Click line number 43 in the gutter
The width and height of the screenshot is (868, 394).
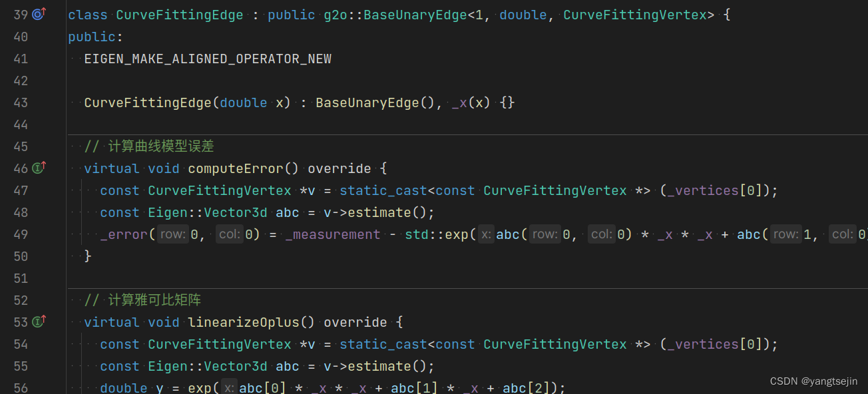click(x=21, y=102)
